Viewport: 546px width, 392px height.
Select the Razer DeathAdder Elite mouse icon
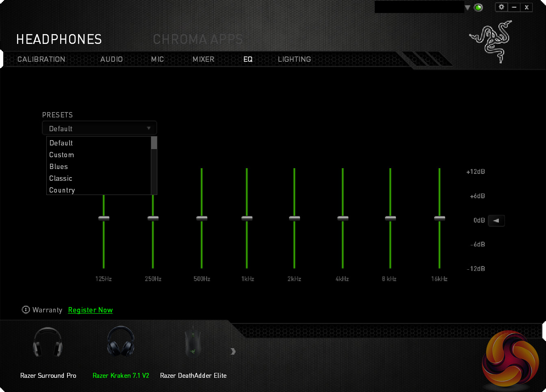(x=193, y=342)
